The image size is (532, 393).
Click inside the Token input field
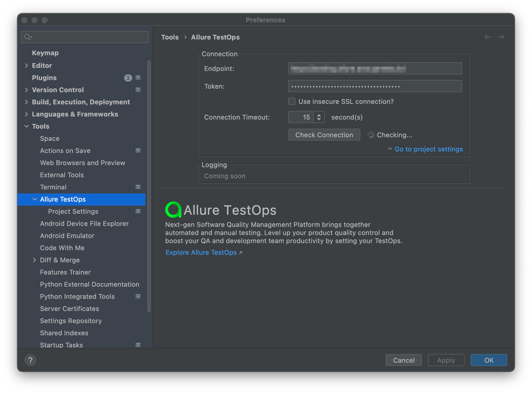coord(375,86)
